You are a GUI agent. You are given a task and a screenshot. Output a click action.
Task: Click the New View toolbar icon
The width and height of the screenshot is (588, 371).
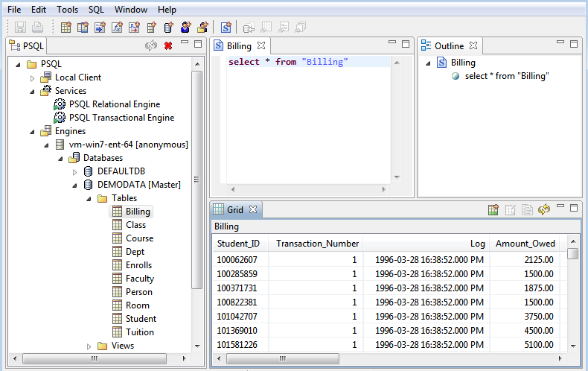click(x=83, y=27)
